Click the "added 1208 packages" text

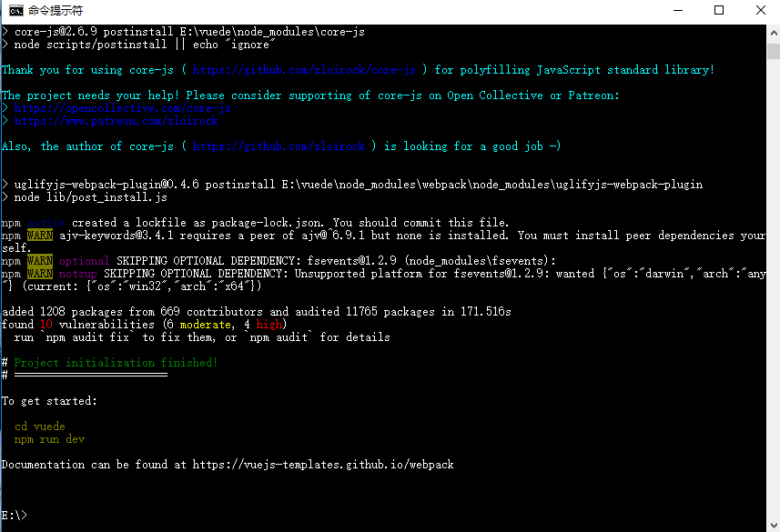click(x=62, y=312)
